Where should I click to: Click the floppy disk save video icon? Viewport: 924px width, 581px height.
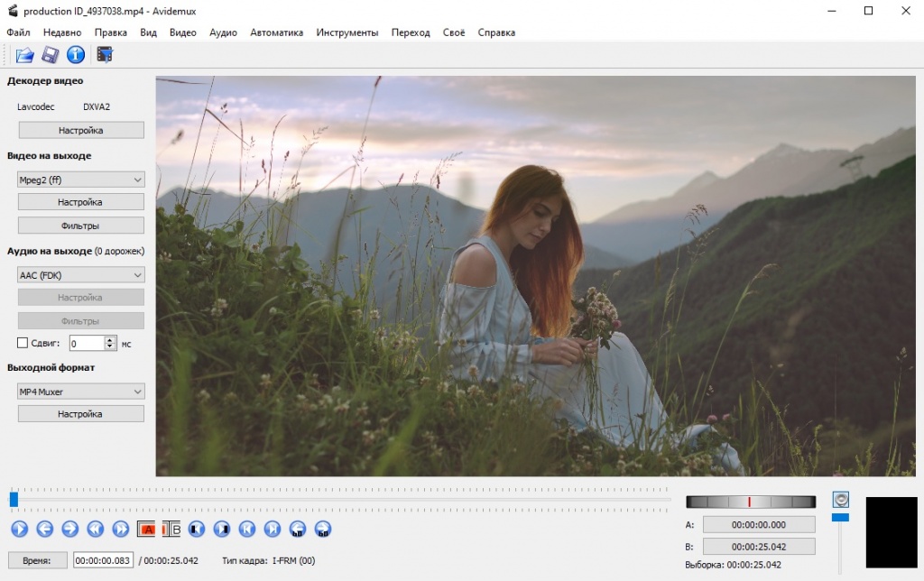click(51, 55)
